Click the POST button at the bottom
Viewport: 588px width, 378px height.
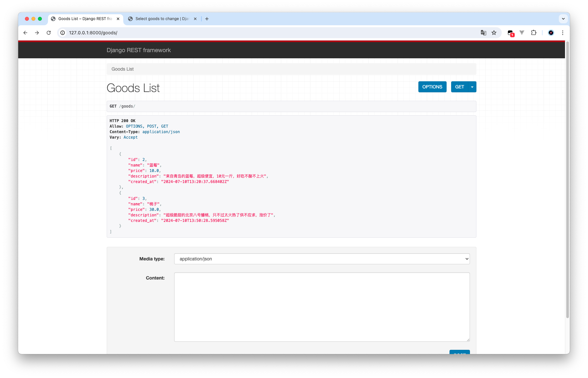pos(460,352)
